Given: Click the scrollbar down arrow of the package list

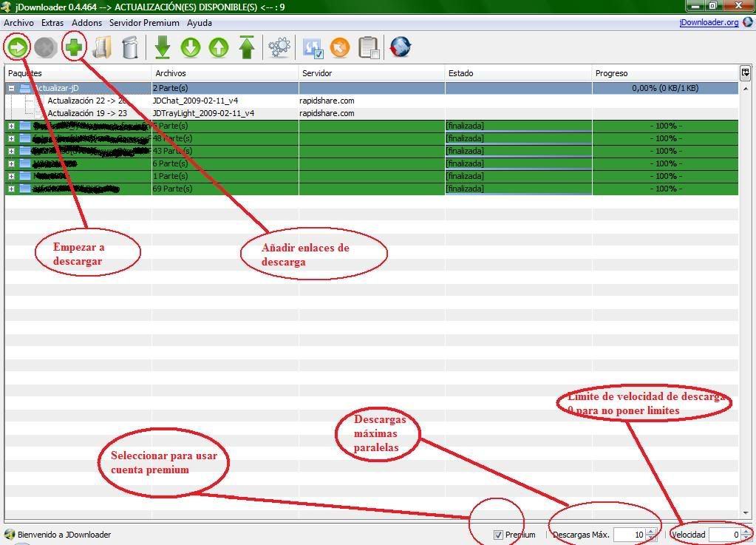Looking at the screenshot, I should click(746, 512).
